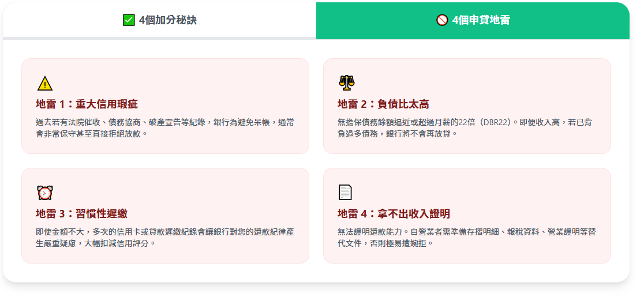The height and width of the screenshot is (297, 644).
Task: Click the red alarm clock icon
Action: tap(45, 193)
